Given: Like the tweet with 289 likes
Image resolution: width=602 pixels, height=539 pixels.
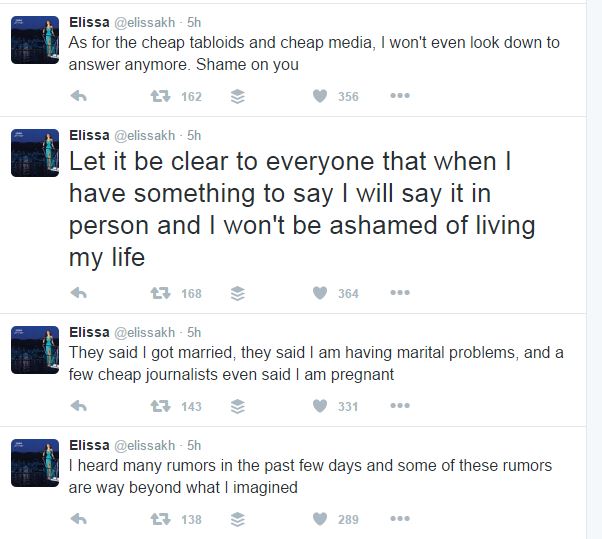Looking at the screenshot, I should tap(320, 519).
